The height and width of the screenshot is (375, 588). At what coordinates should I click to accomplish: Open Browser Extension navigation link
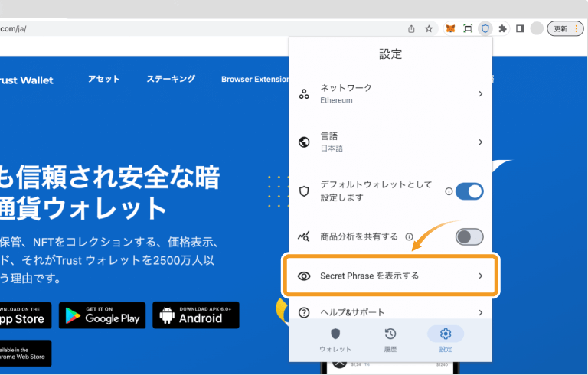pyautogui.click(x=255, y=79)
